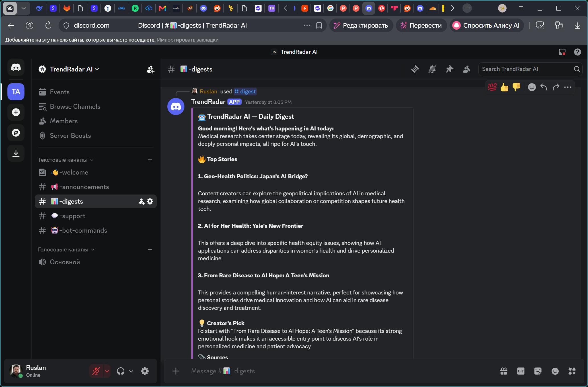The image size is (588, 387).
Task: Open Server Boosts
Action: point(96,136)
